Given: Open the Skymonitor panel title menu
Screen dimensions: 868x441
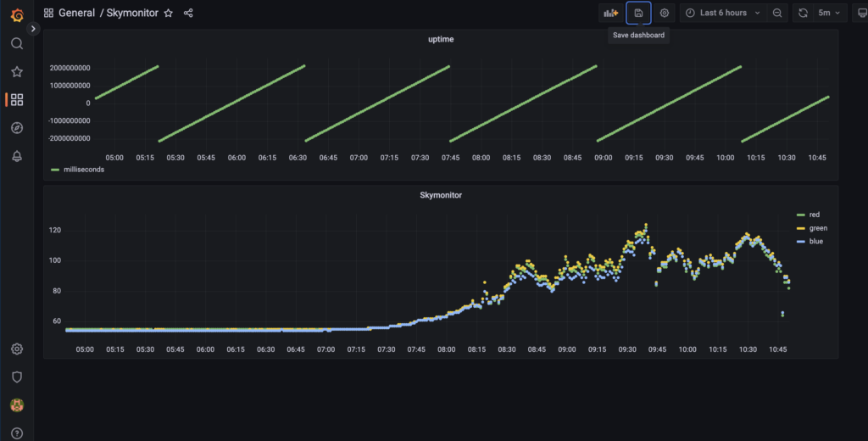Looking at the screenshot, I should click(x=441, y=195).
